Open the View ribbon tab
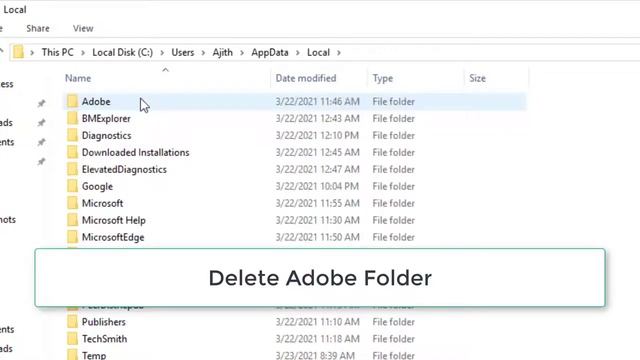Screen dimensions: 640x360 coord(83,29)
